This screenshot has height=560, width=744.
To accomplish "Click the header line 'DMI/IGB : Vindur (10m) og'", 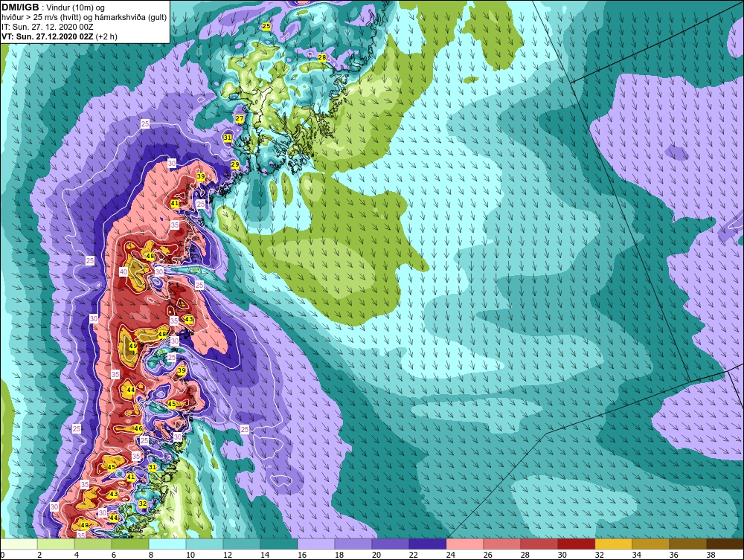I will (53, 7).
